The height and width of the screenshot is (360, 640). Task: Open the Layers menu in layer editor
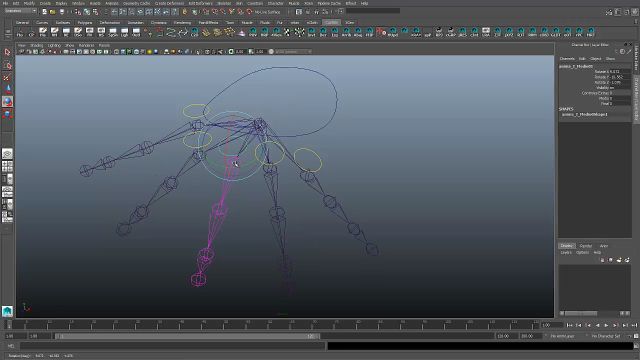[x=566, y=253]
